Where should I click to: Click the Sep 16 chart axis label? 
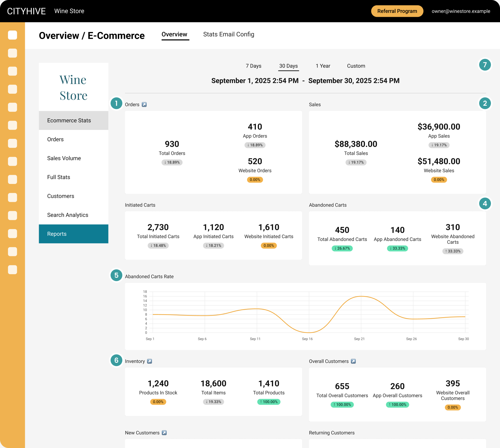[307, 339]
